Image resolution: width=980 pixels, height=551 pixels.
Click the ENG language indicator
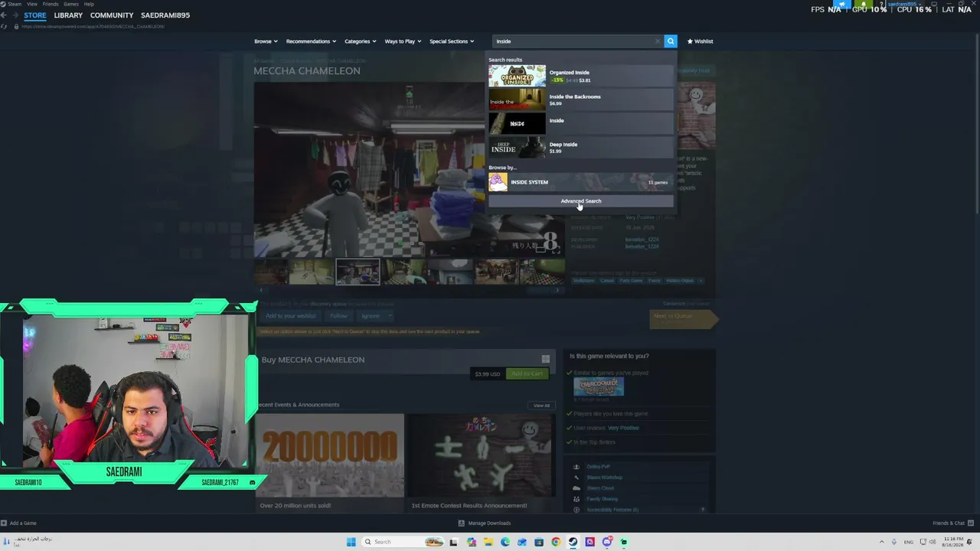pos(909,542)
